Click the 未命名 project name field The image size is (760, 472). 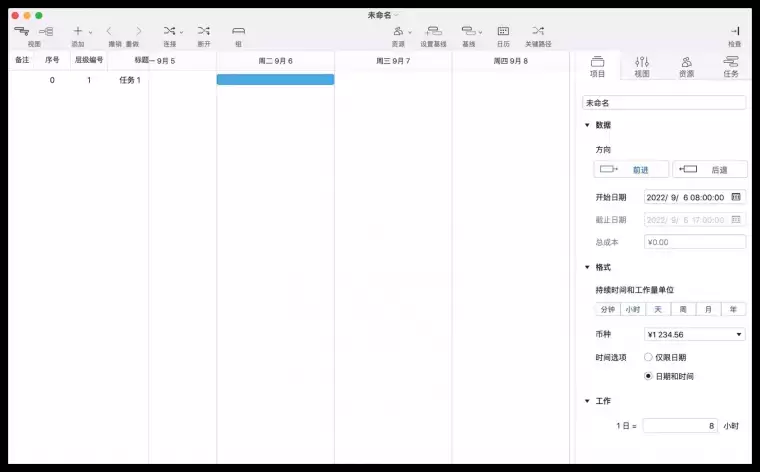pos(664,103)
